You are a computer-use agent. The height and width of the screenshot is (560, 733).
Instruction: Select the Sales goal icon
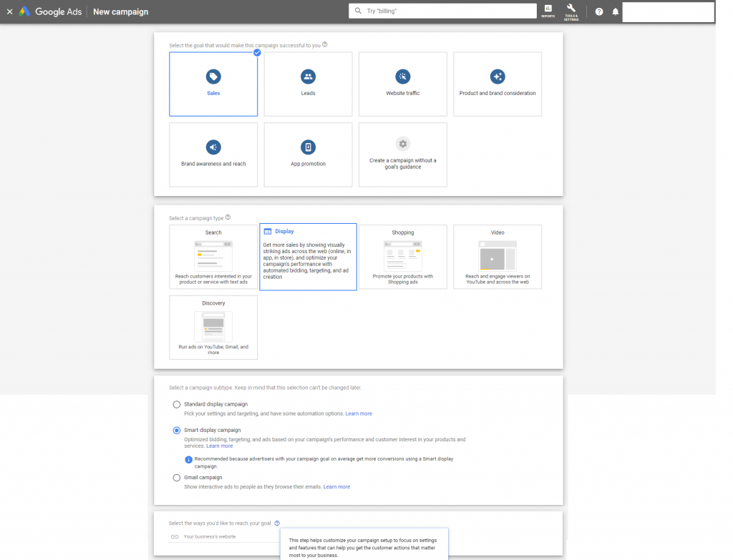pos(213,77)
